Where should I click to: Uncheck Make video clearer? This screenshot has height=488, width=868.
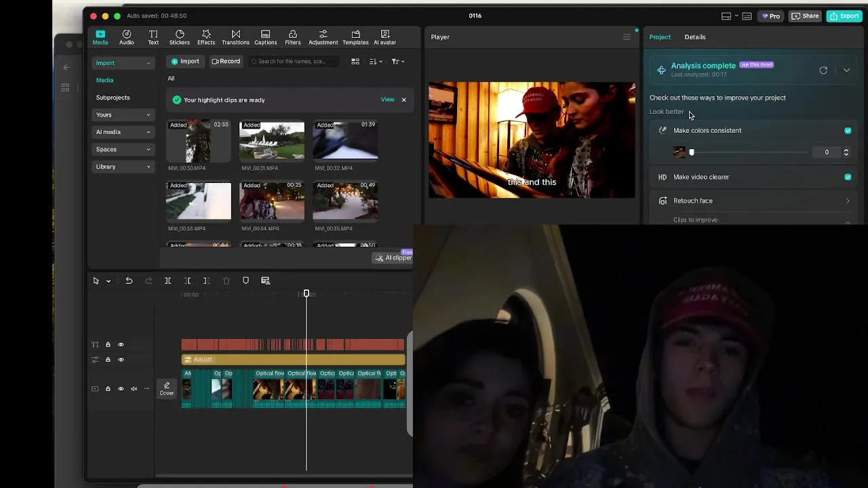click(x=848, y=177)
